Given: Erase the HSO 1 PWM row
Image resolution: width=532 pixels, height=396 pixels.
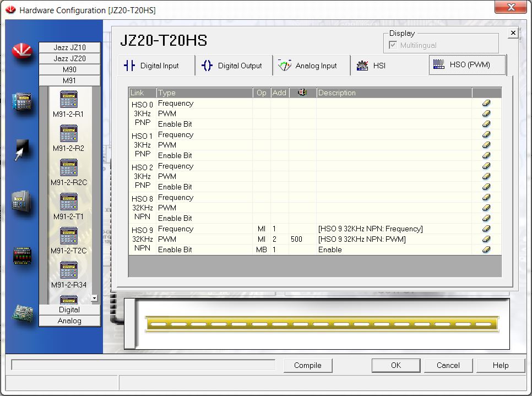Looking at the screenshot, I should 486,145.
